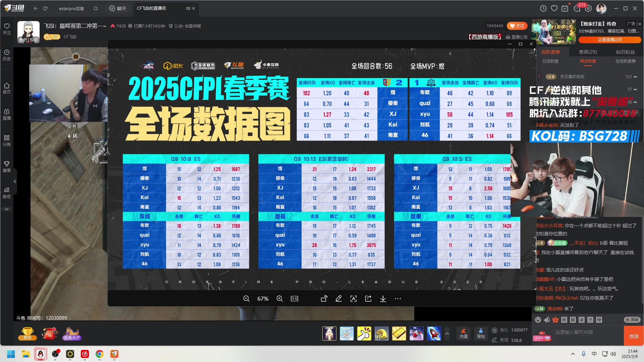Open messages with 215 unread badge
This screenshot has height=362, width=644.
[x=577, y=8]
